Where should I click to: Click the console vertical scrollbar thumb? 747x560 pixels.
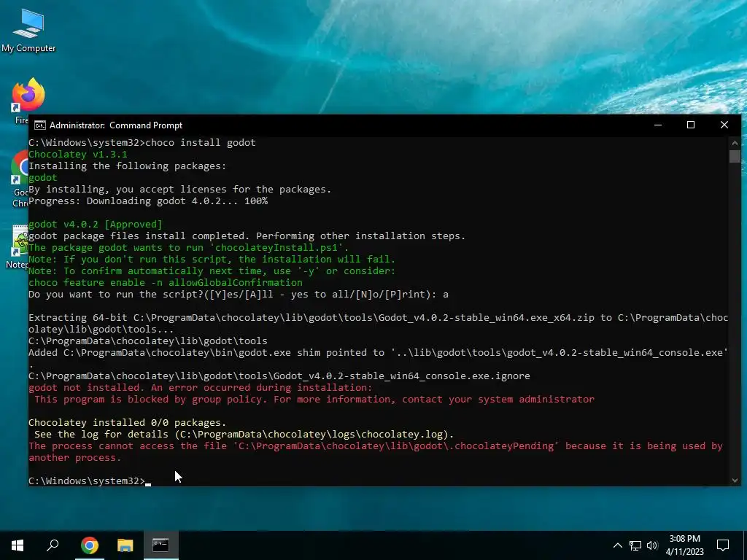[x=735, y=156]
